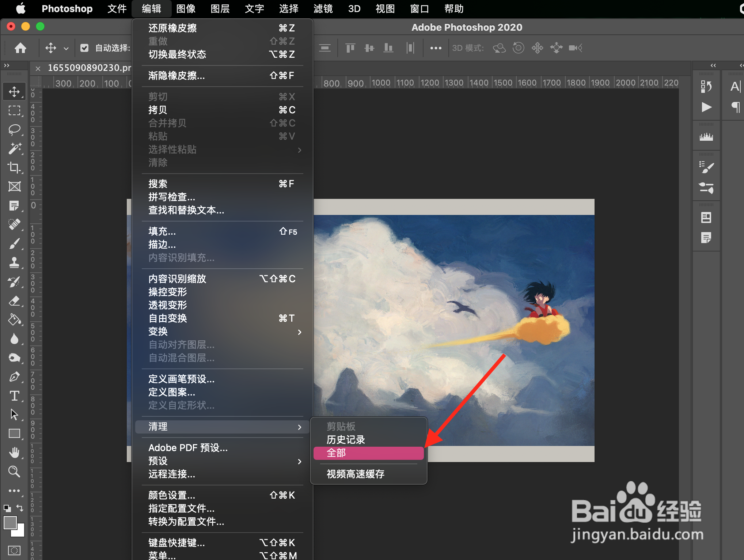Toggle Quick Mask mode icon
This screenshot has height=560, width=744.
14,550
